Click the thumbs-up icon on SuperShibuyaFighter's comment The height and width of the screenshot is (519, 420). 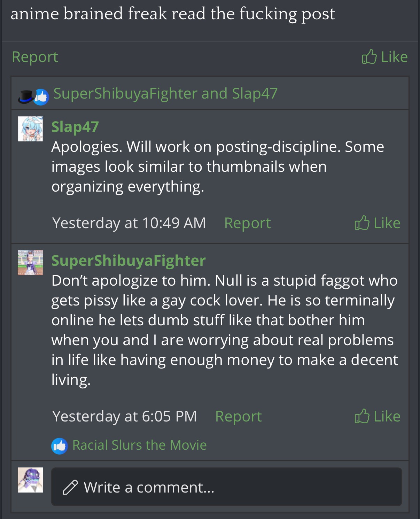coord(362,416)
